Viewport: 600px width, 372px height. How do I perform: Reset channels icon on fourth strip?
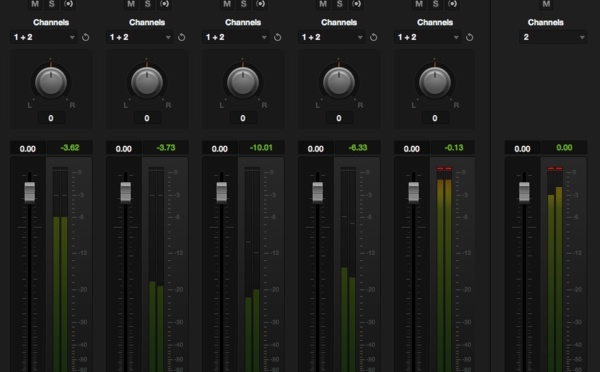click(374, 37)
